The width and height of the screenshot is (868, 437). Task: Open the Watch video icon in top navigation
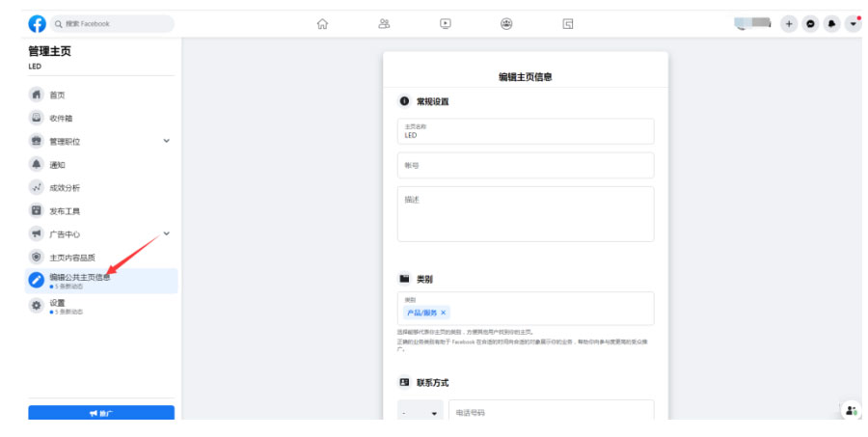click(445, 24)
